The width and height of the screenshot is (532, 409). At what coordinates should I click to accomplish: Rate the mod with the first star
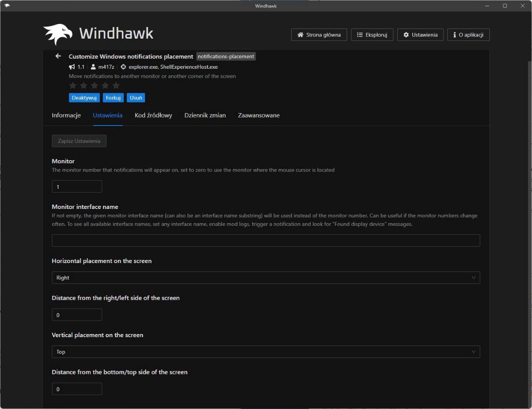[73, 85]
